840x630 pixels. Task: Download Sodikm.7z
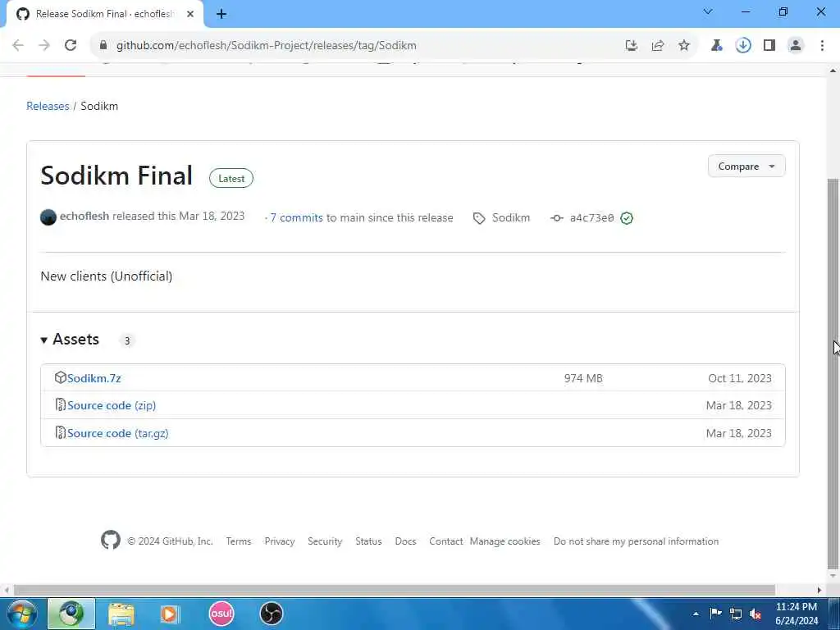click(94, 378)
